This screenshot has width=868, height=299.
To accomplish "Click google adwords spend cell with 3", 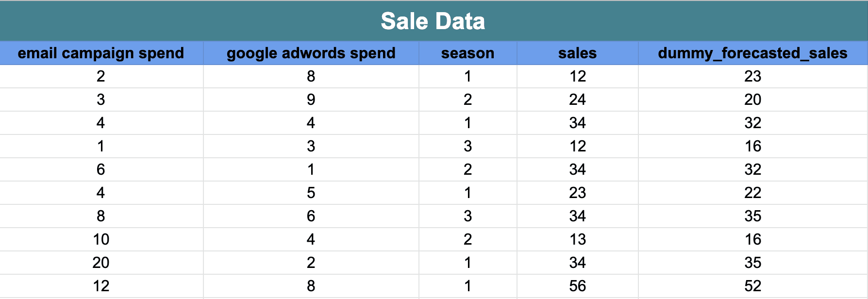I will 311,146.
